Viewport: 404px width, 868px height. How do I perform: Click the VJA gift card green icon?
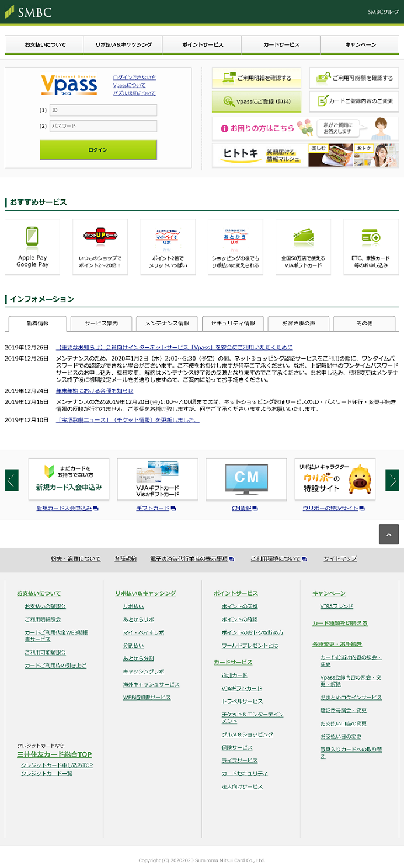click(x=303, y=237)
